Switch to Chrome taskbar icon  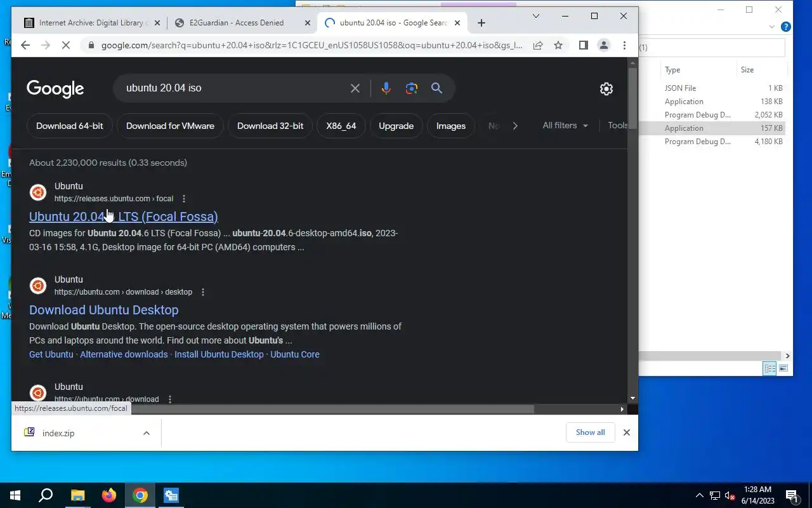[140, 495]
